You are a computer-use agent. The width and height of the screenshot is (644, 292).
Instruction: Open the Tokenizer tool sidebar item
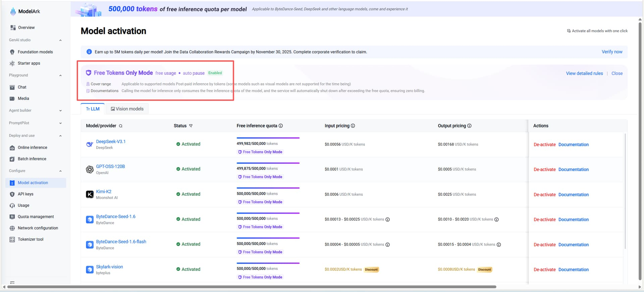coord(31,239)
